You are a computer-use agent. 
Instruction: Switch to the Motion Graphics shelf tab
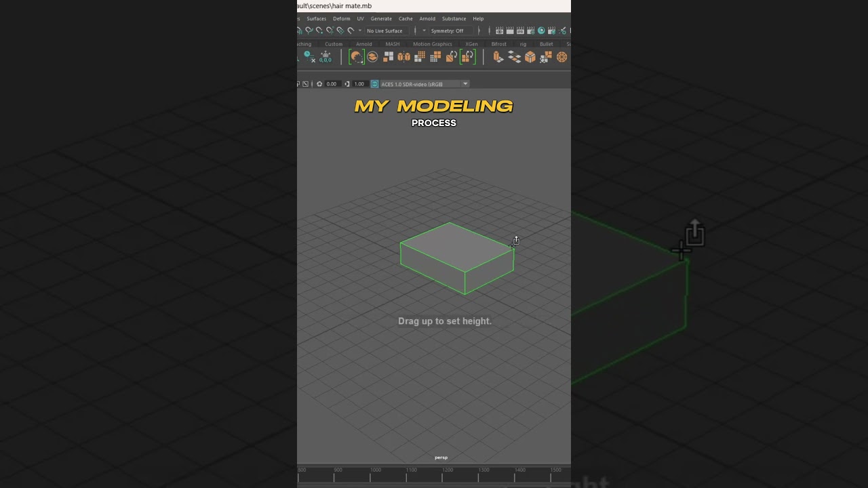point(433,44)
